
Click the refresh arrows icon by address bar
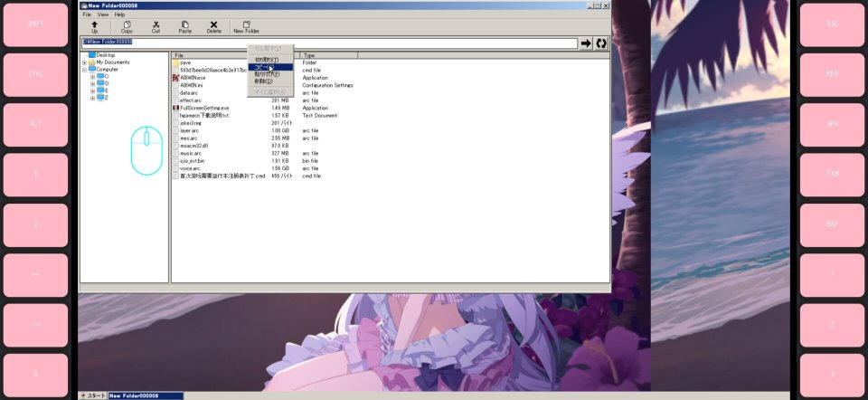click(601, 43)
